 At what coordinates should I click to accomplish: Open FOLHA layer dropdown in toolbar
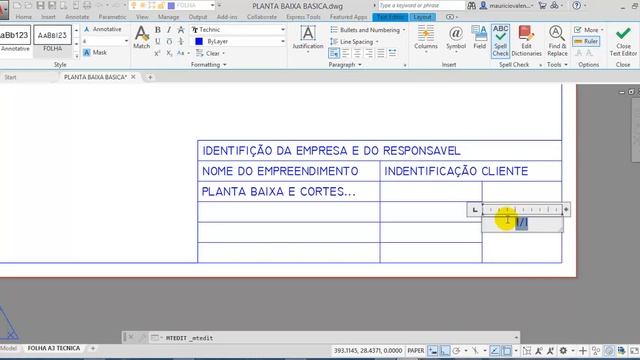coord(212,5)
